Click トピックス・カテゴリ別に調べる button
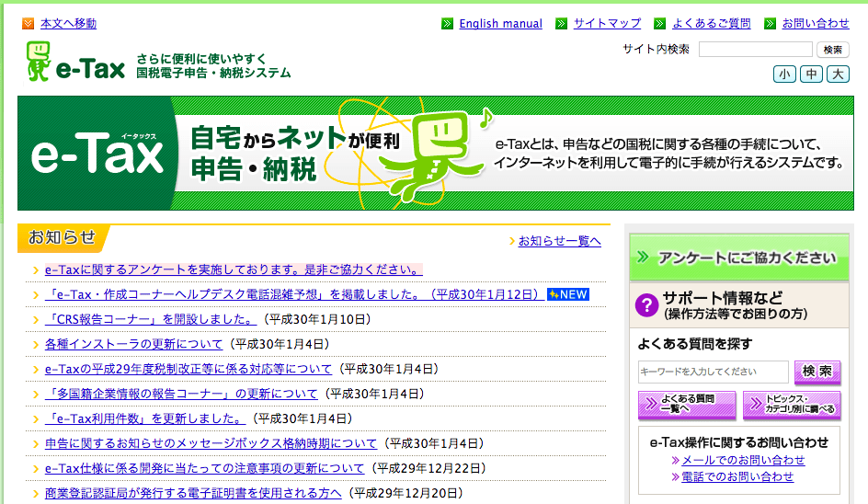The image size is (868, 504). [792, 405]
